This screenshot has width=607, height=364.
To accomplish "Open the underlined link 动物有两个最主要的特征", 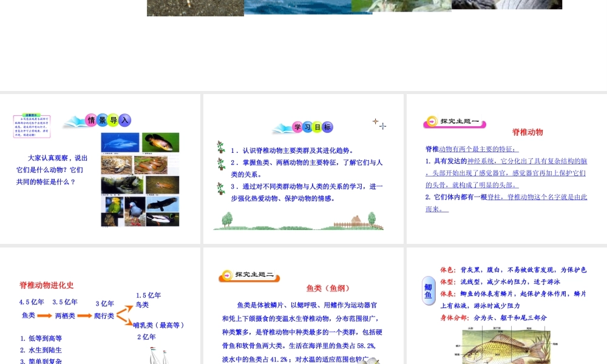I will (478, 149).
